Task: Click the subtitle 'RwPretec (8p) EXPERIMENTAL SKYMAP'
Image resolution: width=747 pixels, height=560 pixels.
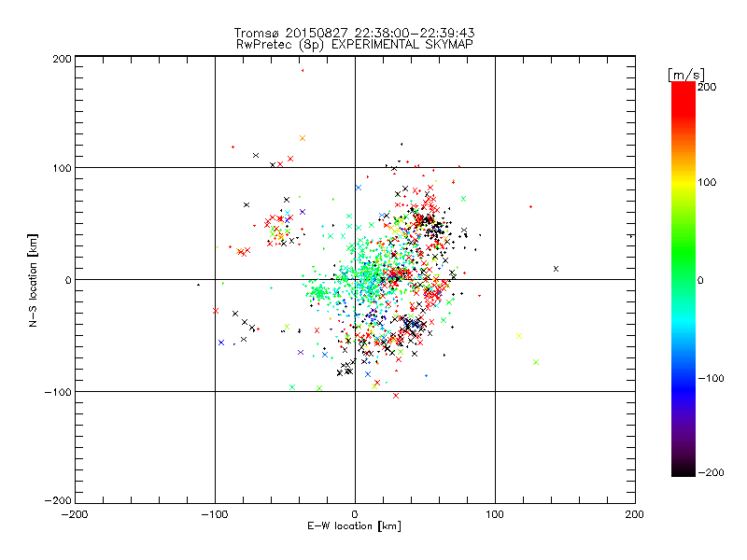Action: 354,44
